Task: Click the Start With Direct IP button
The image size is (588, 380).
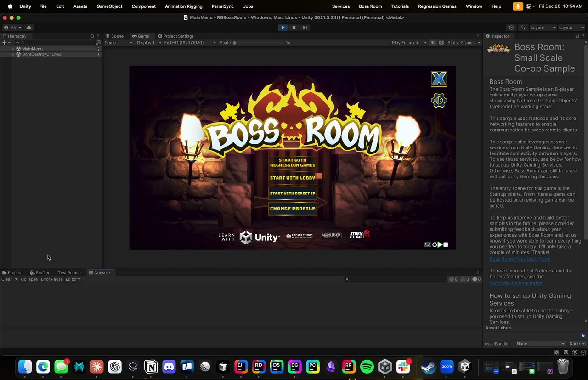Action: (x=293, y=193)
